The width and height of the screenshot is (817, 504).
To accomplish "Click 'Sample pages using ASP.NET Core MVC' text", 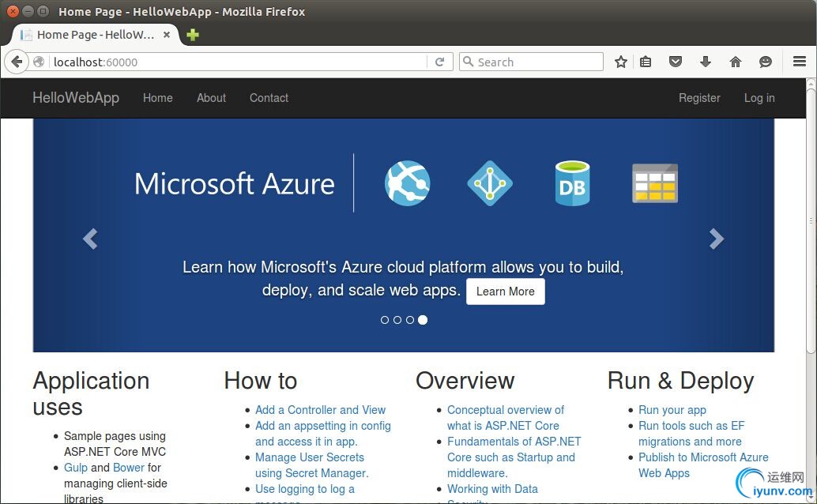I will point(115,444).
